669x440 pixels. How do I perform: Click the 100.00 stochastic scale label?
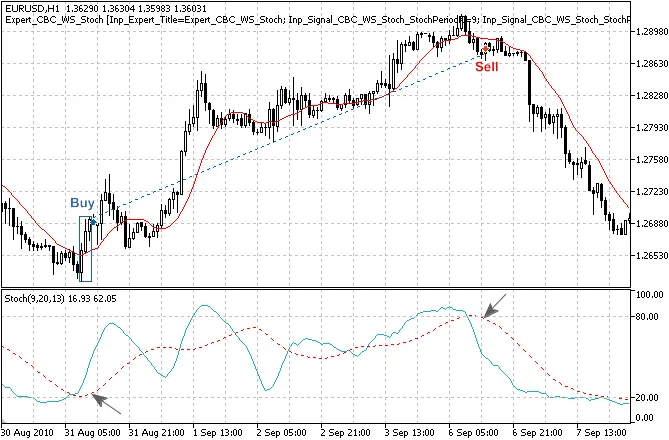click(649, 296)
